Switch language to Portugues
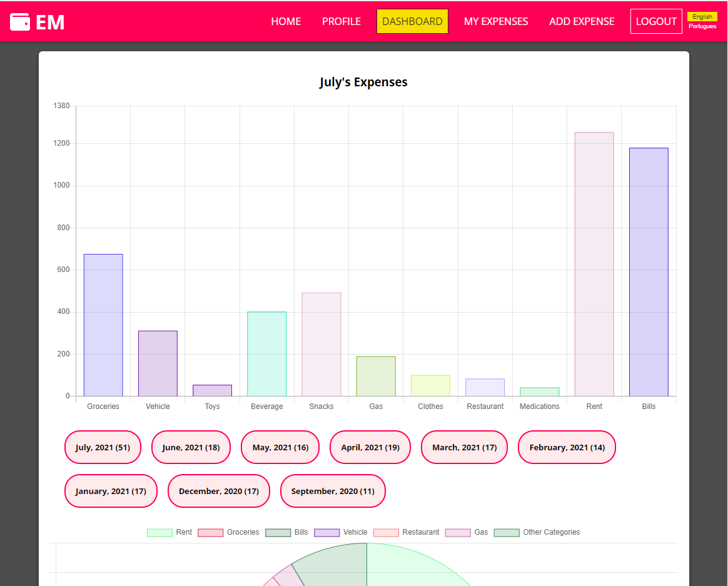 (x=702, y=26)
